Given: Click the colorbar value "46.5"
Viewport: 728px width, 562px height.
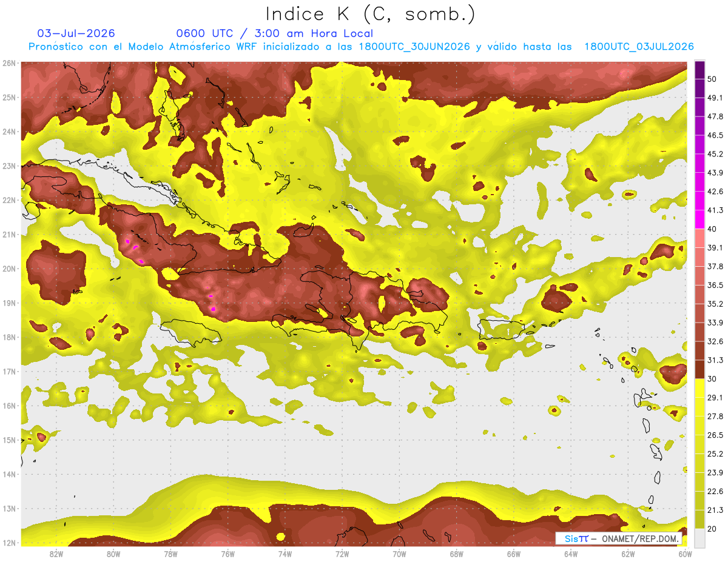Looking at the screenshot, I should (x=716, y=135).
